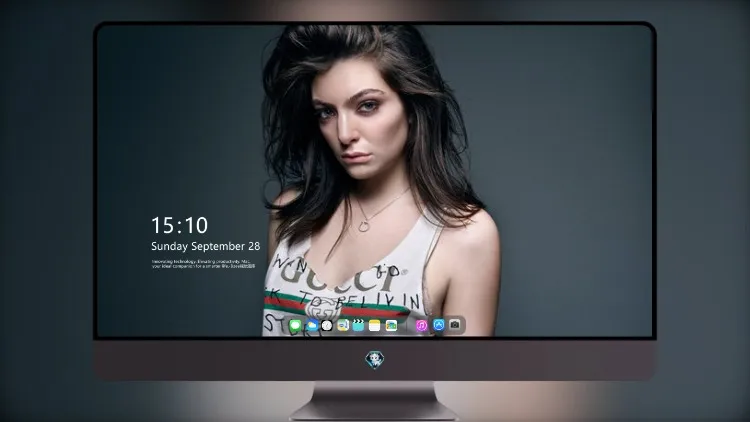Launch the Weather app from the dock
The width and height of the screenshot is (750, 422).
tap(311, 326)
